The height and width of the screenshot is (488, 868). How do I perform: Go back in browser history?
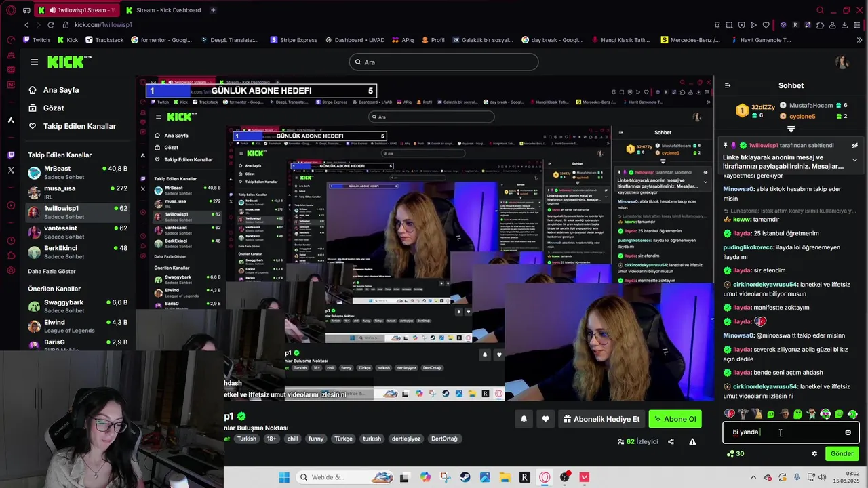pyautogui.click(x=26, y=25)
